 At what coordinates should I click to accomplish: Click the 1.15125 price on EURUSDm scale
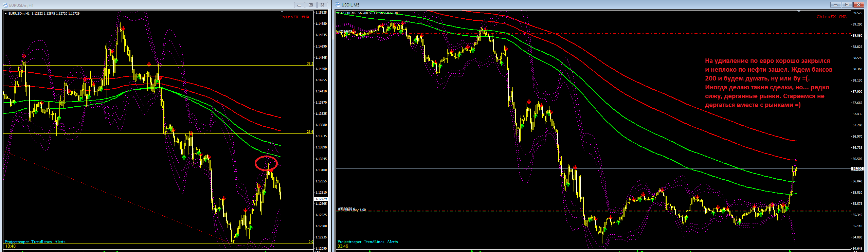[321, 13]
